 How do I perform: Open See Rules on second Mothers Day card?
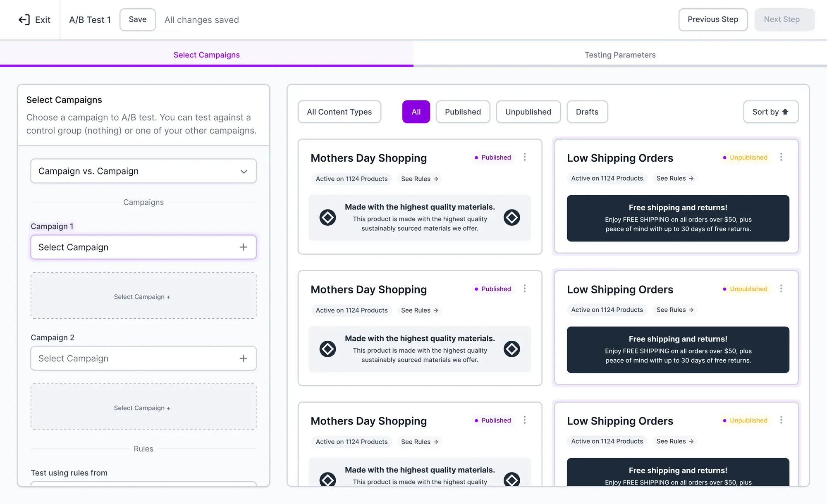click(419, 311)
